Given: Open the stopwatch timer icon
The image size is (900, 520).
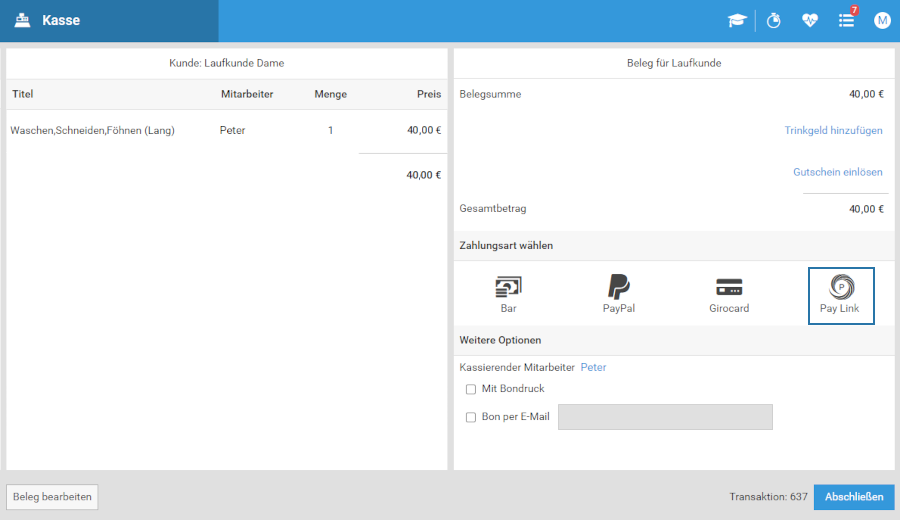Looking at the screenshot, I should pos(774,21).
